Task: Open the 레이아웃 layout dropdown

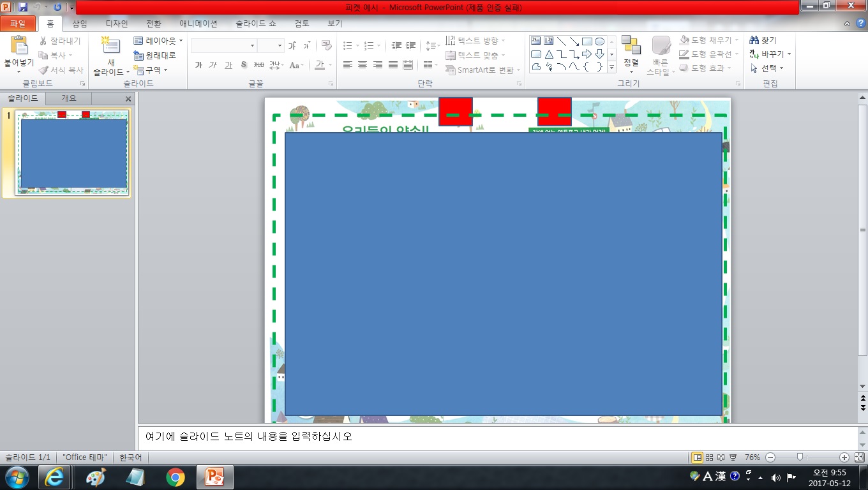Action: click(158, 40)
